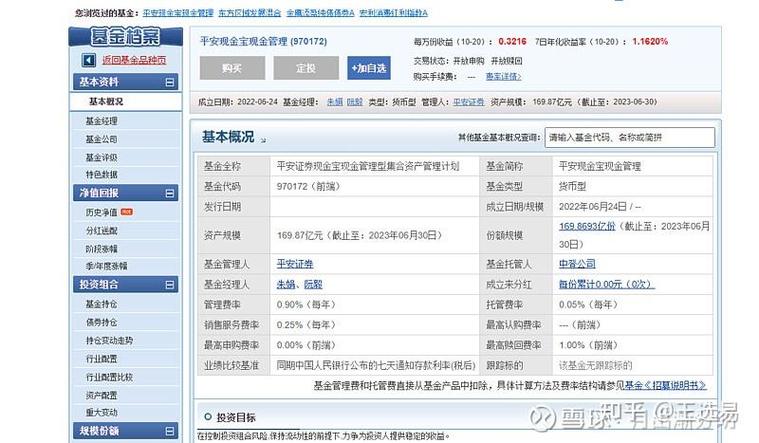Screen dimensions: 759x443
Task: Open recently viewed fund 平安现金宝现金管理 link
Action: coord(178,13)
